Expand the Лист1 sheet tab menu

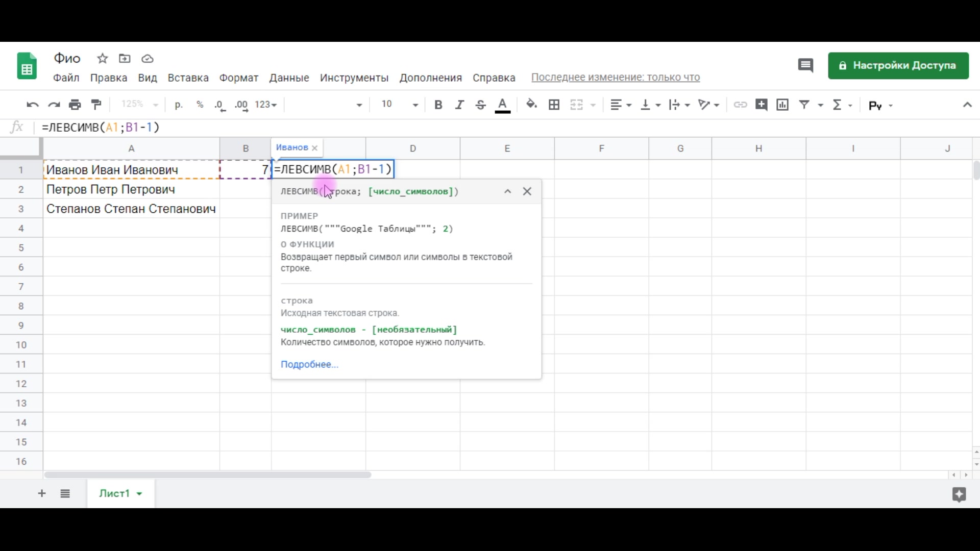[139, 494]
